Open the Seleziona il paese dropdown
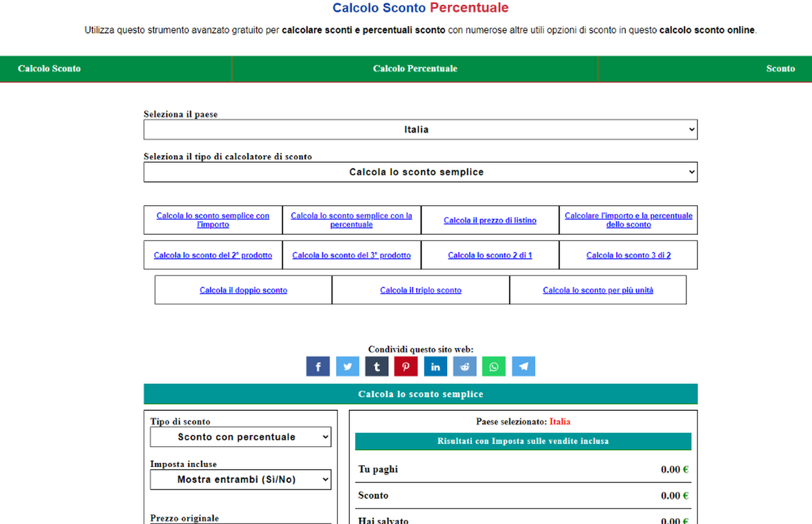812x524 pixels. (x=420, y=129)
